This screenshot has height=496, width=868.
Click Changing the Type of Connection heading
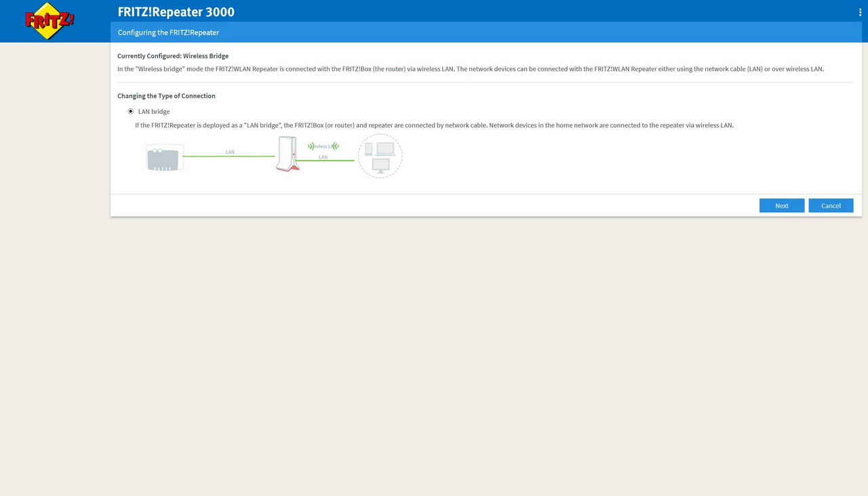tap(166, 96)
